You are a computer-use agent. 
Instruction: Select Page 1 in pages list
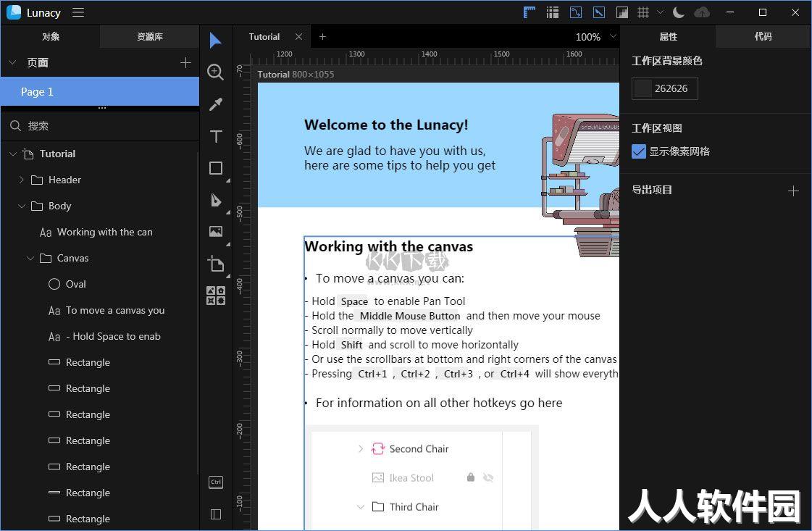(x=100, y=92)
